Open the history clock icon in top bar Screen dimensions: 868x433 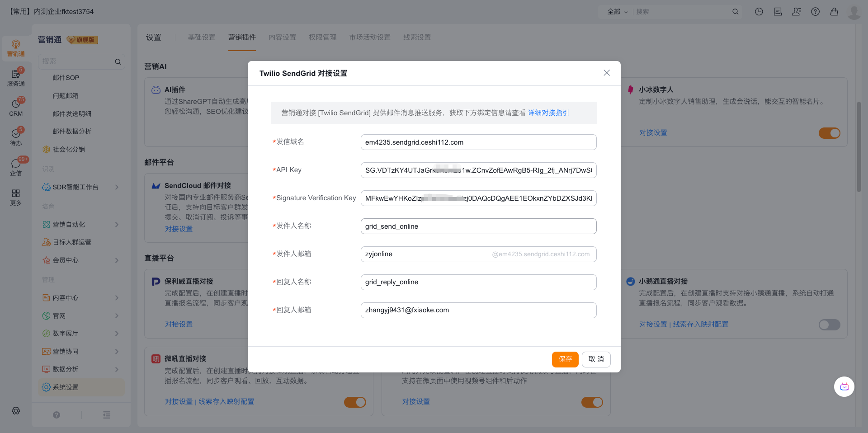(x=759, y=12)
